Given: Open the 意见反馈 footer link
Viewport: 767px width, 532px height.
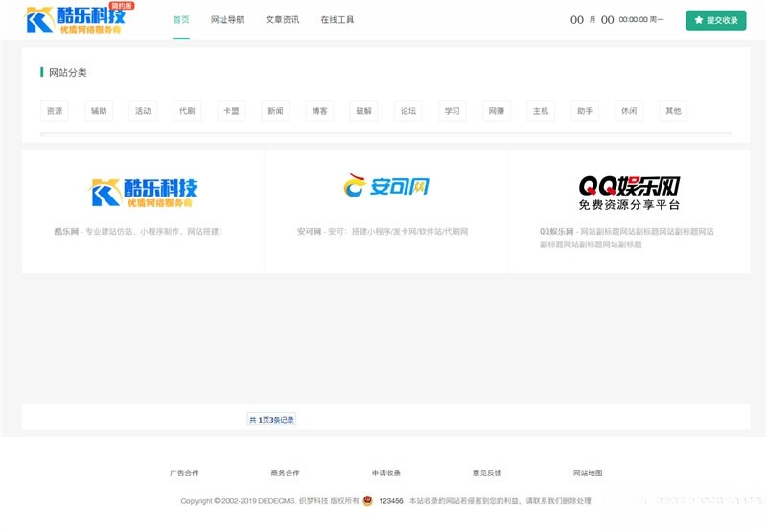Looking at the screenshot, I should pyautogui.click(x=487, y=473).
